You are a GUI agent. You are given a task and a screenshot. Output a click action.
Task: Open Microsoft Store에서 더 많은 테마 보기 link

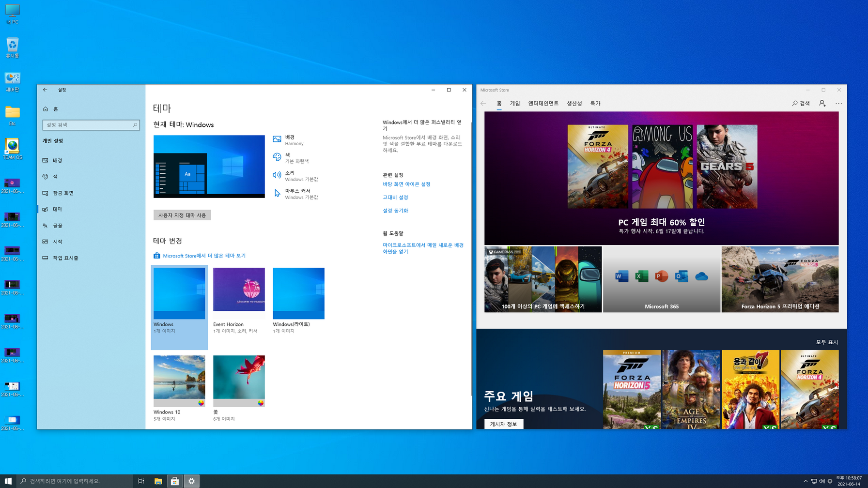204,256
